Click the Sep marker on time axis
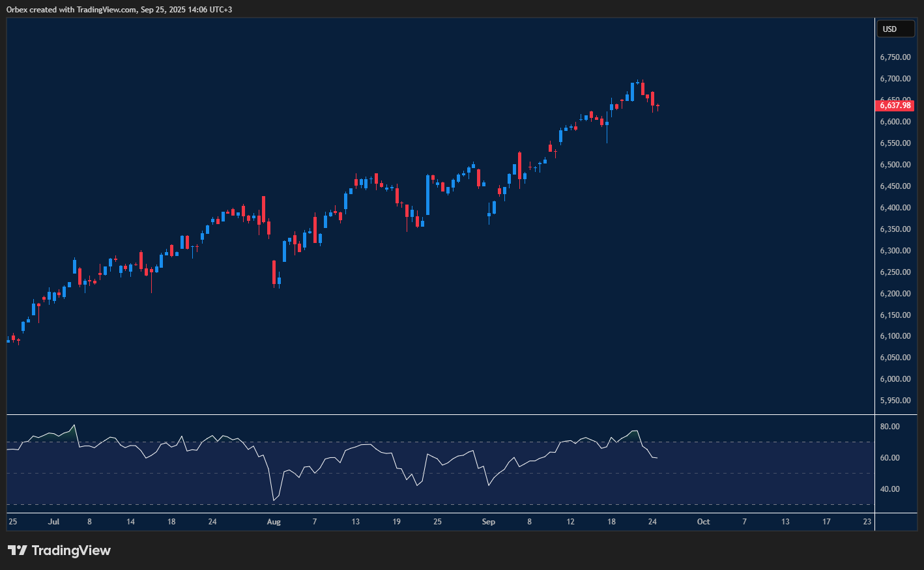924x570 pixels. coord(488,522)
